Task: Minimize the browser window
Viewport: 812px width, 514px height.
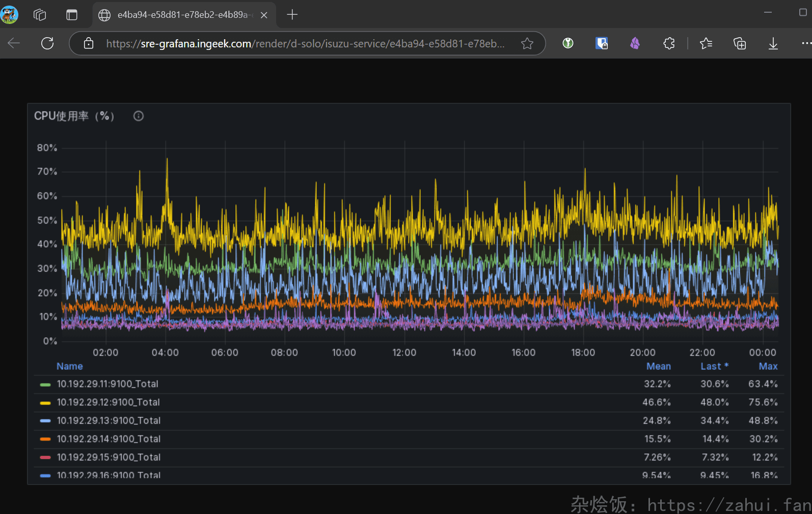Action: tap(768, 12)
